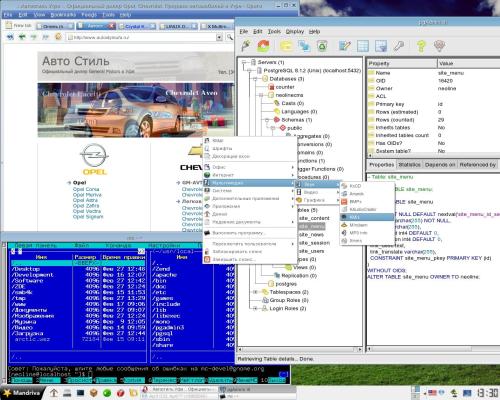Follow the Opel Vectra link
The width and height of the screenshot is (500, 400).
tap(87, 211)
